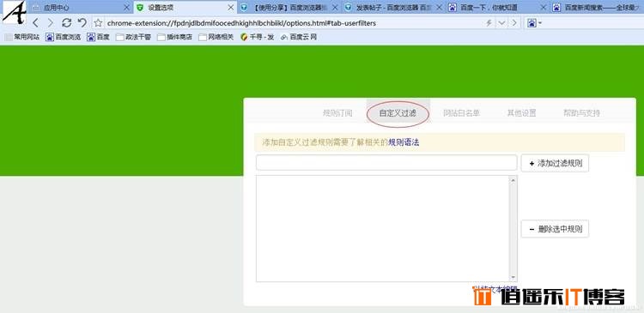This screenshot has width=644, height=313.
Task: Open the 帮助与支持 settings tab
Action: pos(581,113)
